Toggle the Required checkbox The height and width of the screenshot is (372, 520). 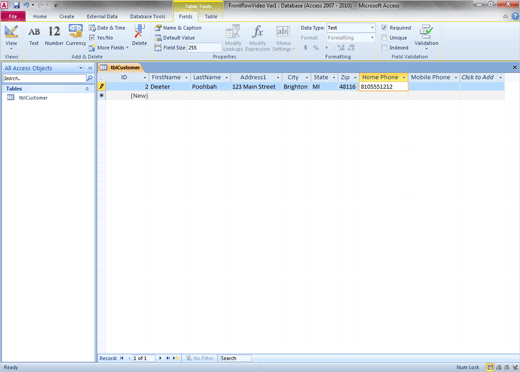pos(384,28)
